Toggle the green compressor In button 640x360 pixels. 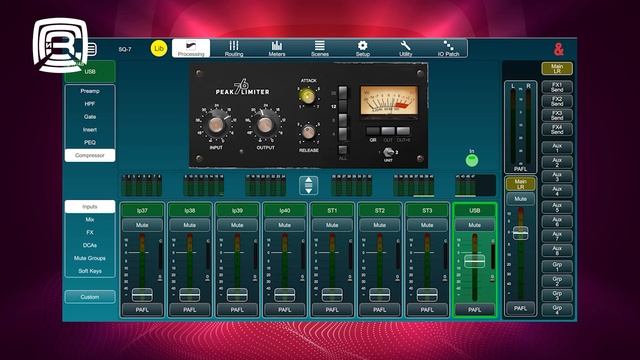click(472, 160)
